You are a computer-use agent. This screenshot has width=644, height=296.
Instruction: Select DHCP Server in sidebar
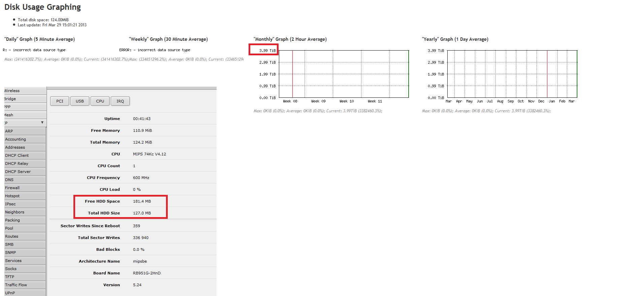[x=25, y=172]
